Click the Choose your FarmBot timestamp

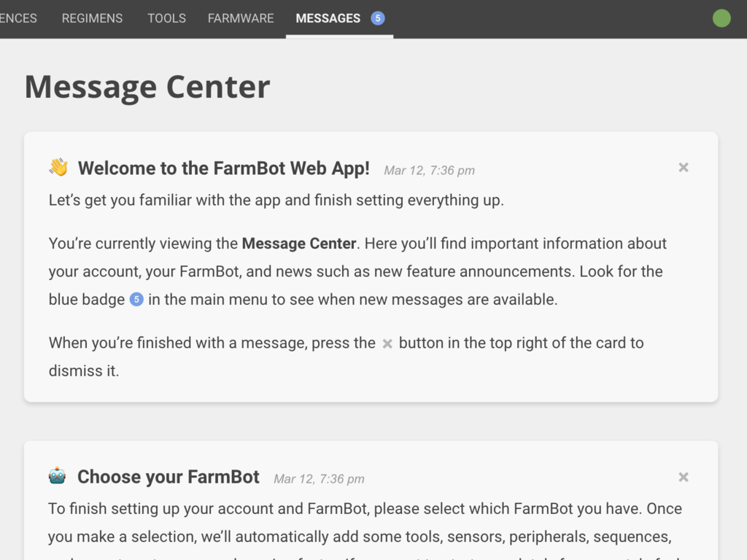(x=319, y=479)
